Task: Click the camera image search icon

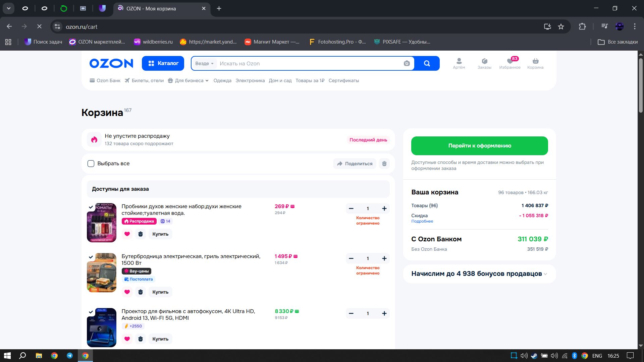Action: (407, 63)
